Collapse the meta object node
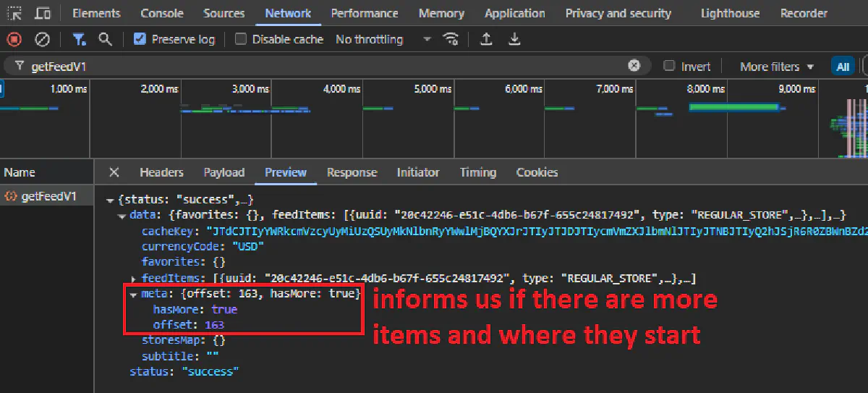Viewport: 868px width, 393px height. coord(134,294)
